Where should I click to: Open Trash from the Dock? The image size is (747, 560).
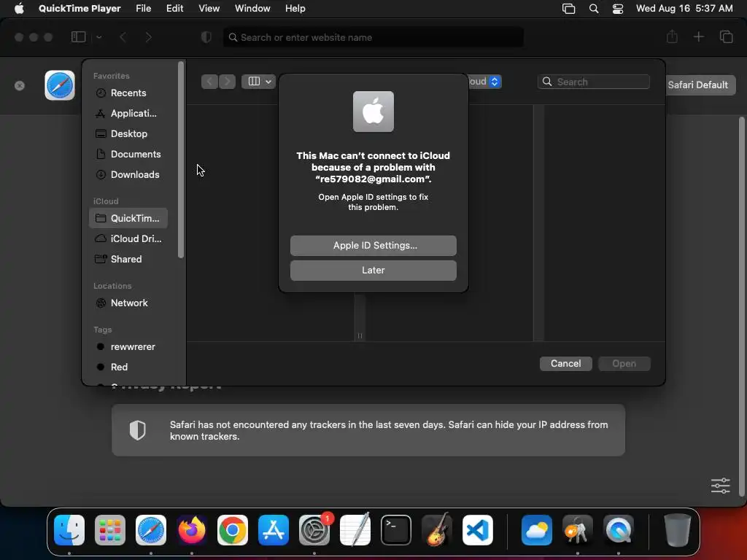677,530
